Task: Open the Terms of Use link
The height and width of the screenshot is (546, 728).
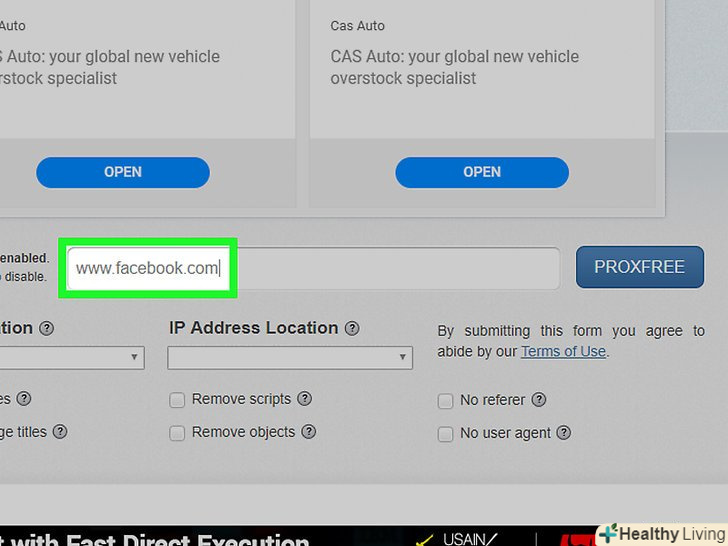Action: click(x=563, y=351)
